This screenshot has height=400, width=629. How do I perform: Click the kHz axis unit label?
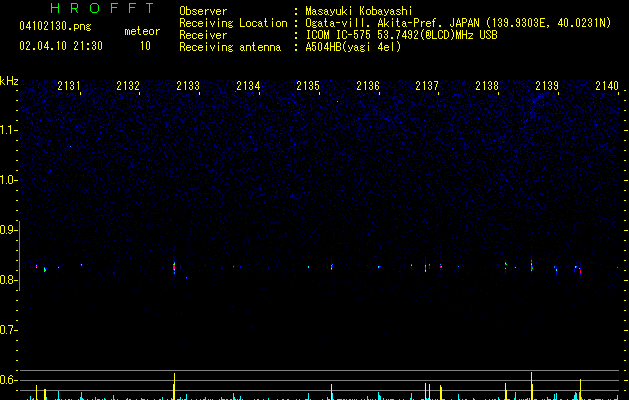[9, 81]
